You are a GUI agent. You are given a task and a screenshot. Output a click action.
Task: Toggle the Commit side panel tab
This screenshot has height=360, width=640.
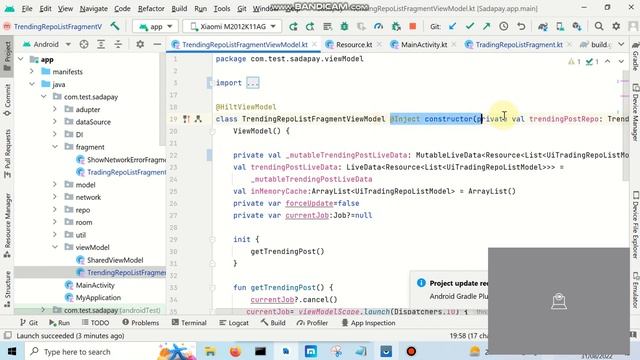click(x=7, y=100)
